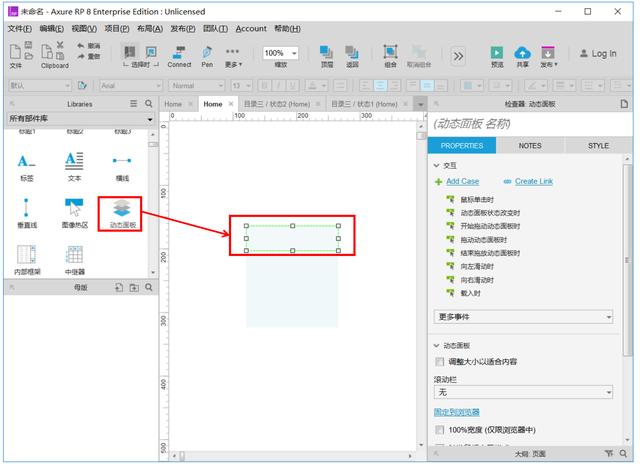Image resolution: width=640 pixels, height=466 pixels.
Task: Expand the 更多事件 dropdown
Action: click(523, 317)
